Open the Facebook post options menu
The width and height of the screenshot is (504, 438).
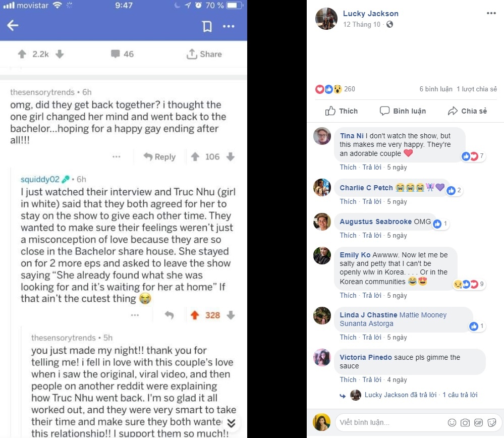coord(491,14)
